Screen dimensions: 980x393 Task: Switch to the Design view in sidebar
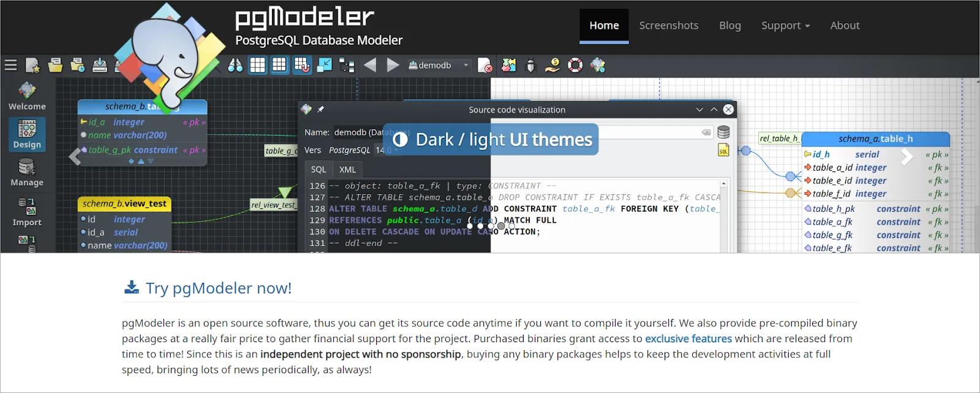tap(27, 134)
